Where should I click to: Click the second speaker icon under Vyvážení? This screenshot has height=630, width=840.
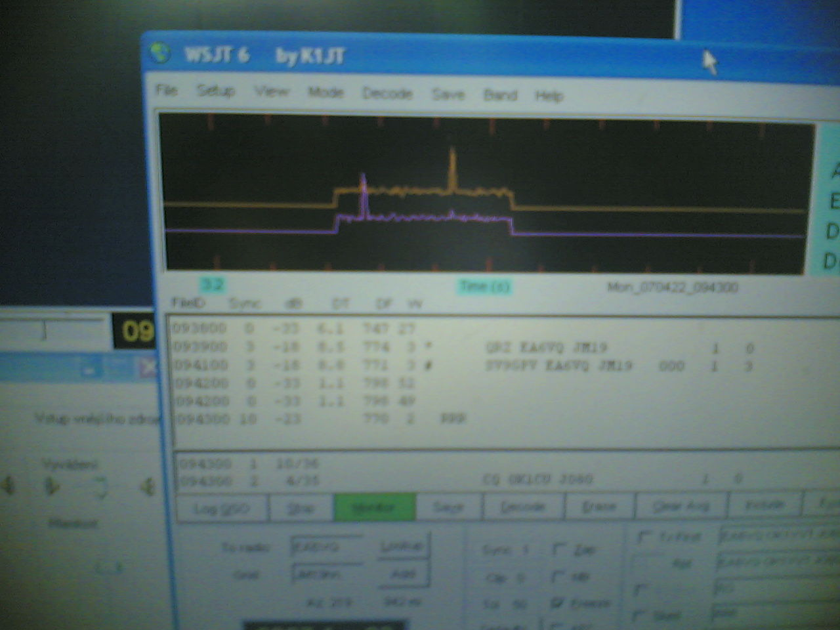(52, 486)
